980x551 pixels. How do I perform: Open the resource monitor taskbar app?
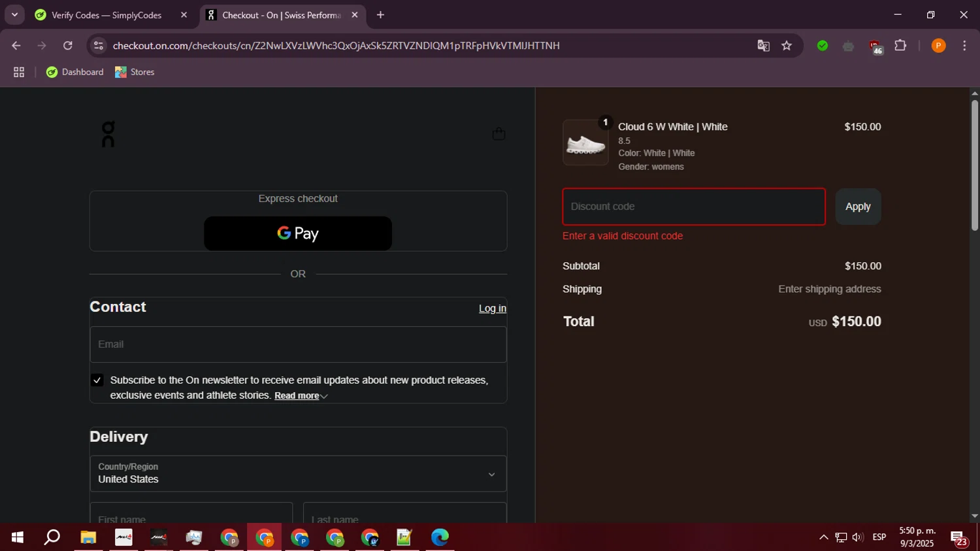tap(194, 537)
